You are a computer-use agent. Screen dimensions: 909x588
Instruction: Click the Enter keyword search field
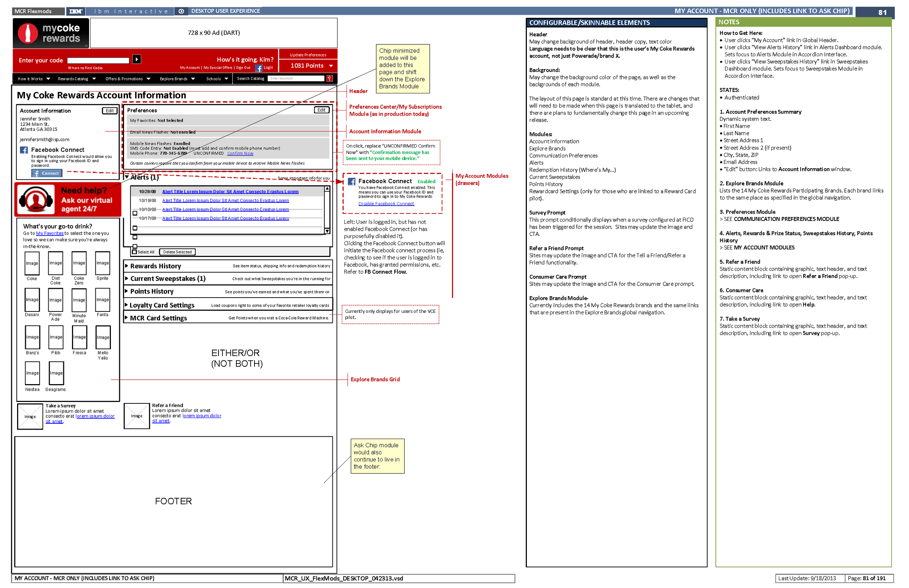(x=296, y=78)
